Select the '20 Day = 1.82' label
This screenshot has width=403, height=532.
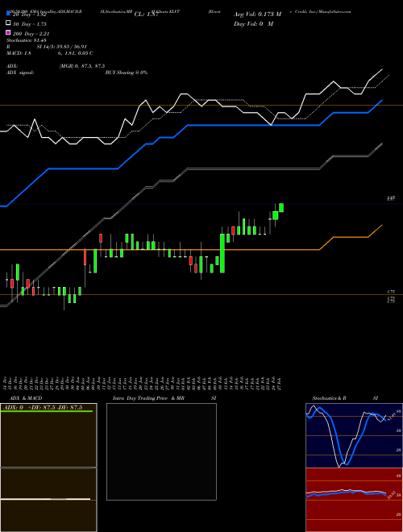click(29, 15)
